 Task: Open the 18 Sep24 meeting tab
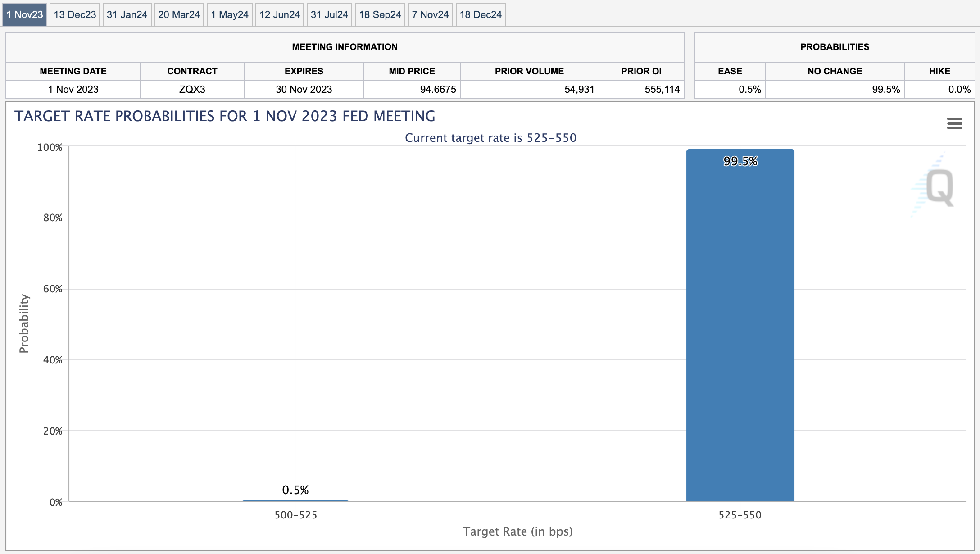(380, 15)
